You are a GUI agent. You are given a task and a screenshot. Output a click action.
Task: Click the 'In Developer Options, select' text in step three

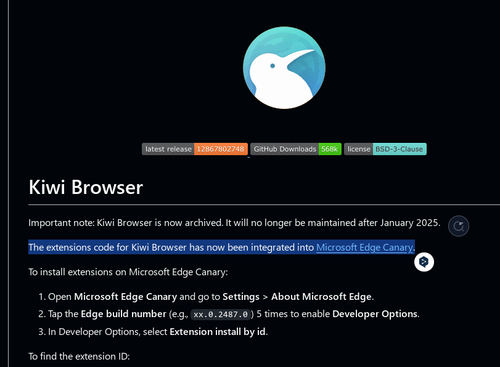coord(108,332)
